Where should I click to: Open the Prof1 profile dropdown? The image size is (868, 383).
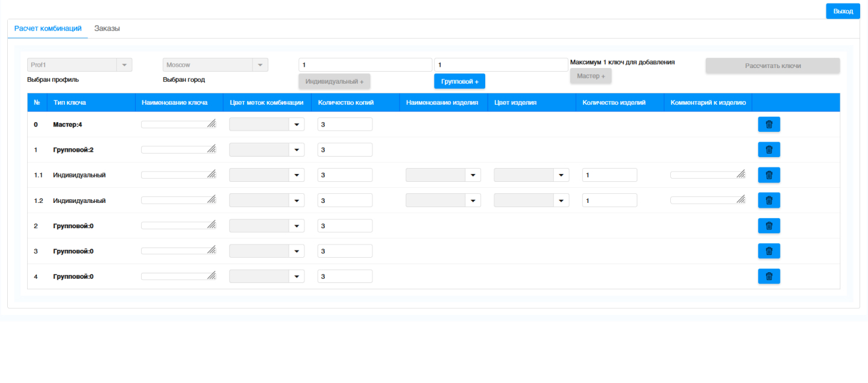pos(79,65)
